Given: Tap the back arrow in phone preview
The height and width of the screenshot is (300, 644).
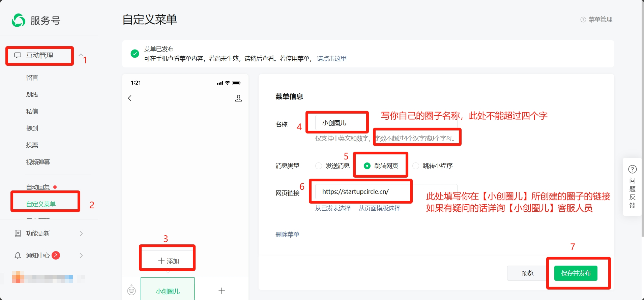Looking at the screenshot, I should (130, 98).
